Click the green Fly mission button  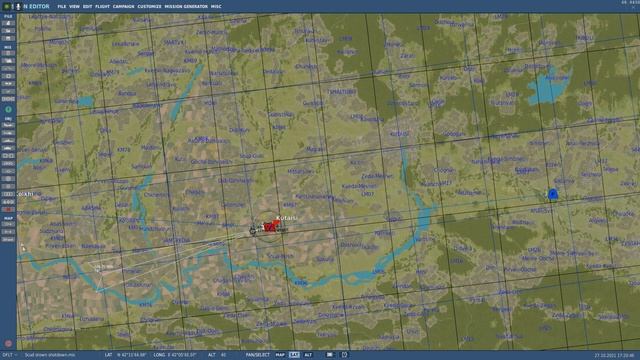click(x=8, y=109)
